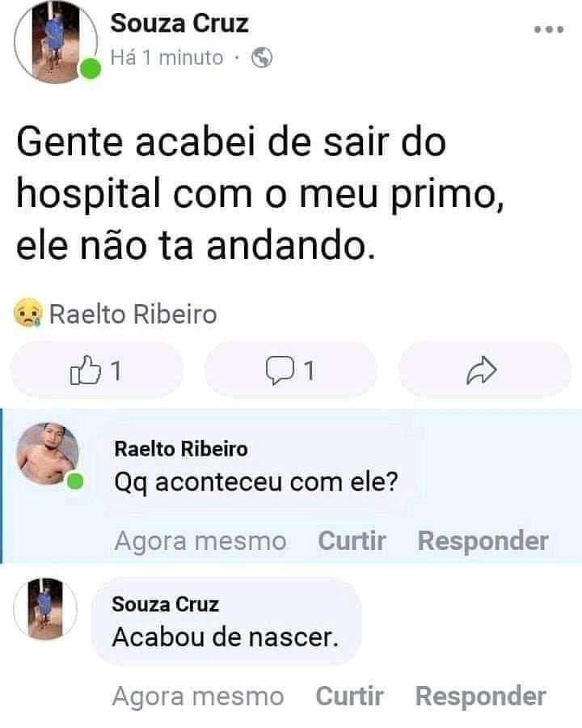
Task: Open Souza Cruz reply profile picture
Action: 46,608
